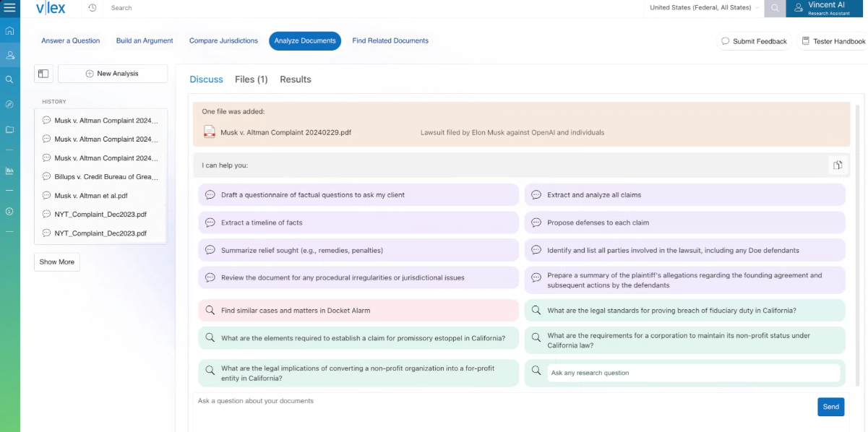This screenshot has height=432, width=868.
Task: Click the home icon in sidebar
Action: click(x=10, y=31)
